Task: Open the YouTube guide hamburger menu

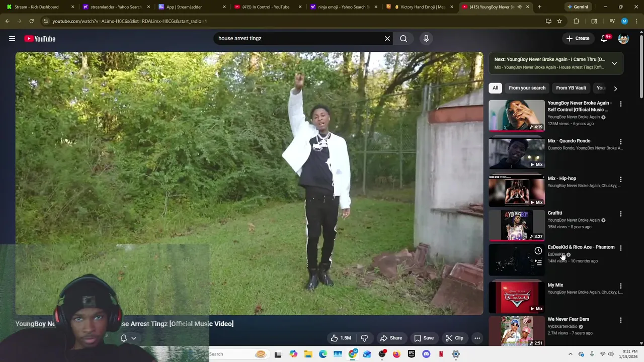Action: (12, 39)
